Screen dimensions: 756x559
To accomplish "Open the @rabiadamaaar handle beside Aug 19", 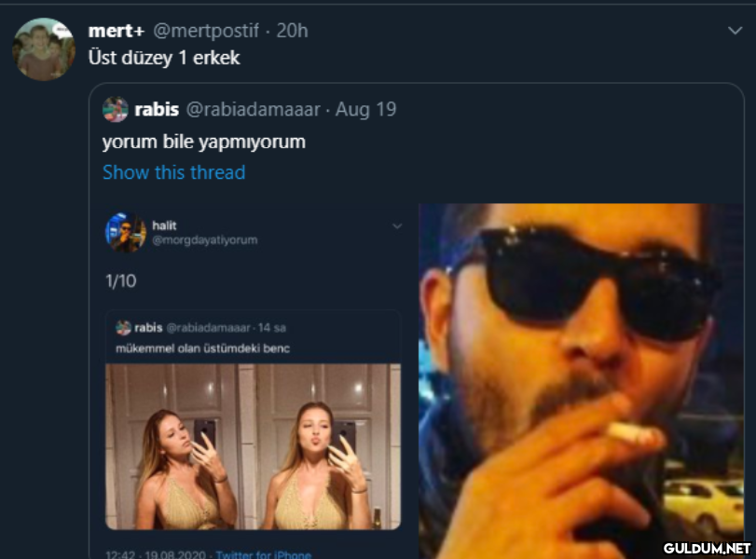I will (254, 109).
